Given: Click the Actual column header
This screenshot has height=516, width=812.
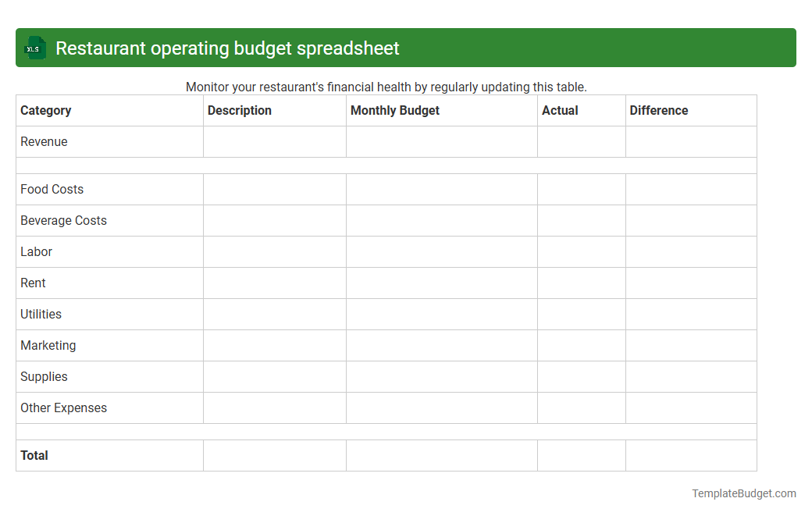Looking at the screenshot, I should click(560, 110).
